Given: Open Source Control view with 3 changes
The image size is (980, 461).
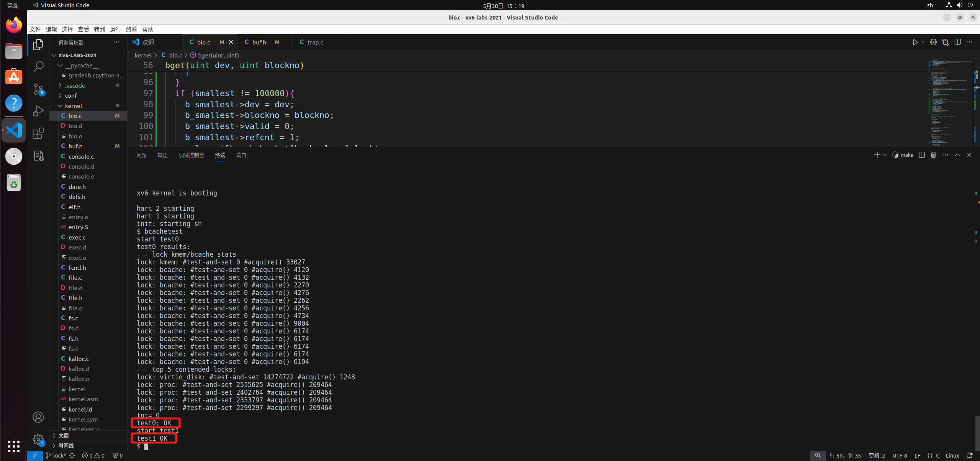Looking at the screenshot, I should pyautogui.click(x=38, y=89).
